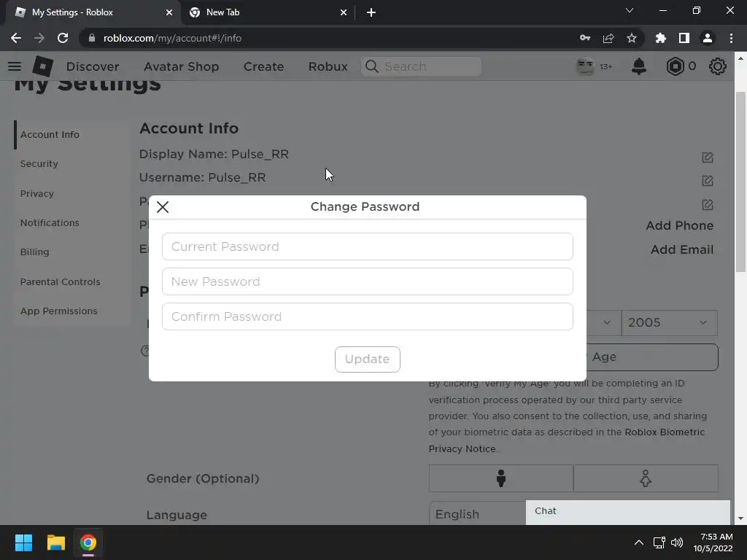Open the Robux page
Screen dimensions: 747x560
click(x=328, y=66)
